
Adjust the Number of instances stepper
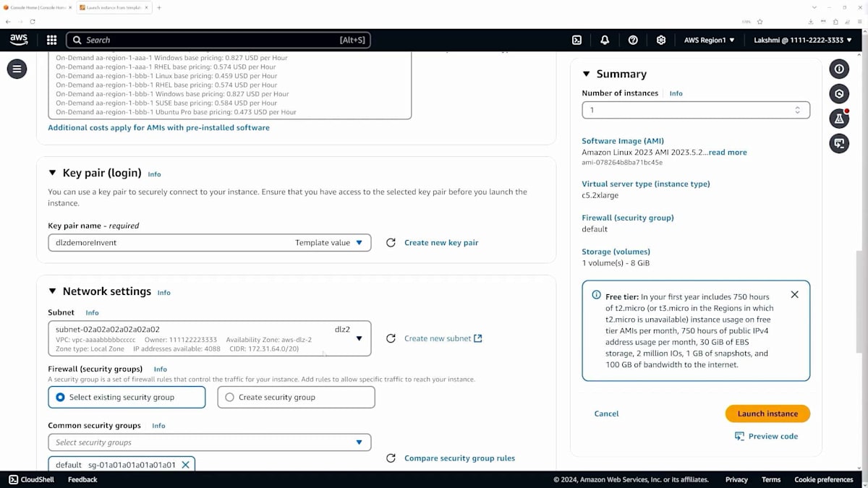797,110
